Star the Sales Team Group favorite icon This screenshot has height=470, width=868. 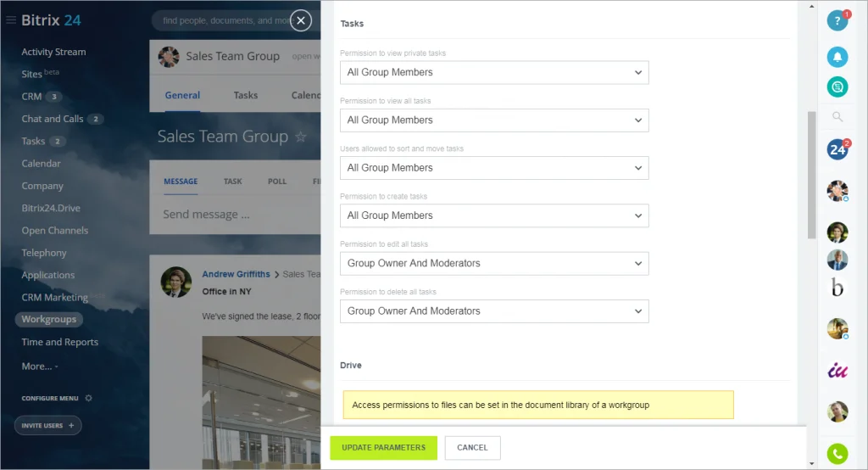click(x=301, y=137)
